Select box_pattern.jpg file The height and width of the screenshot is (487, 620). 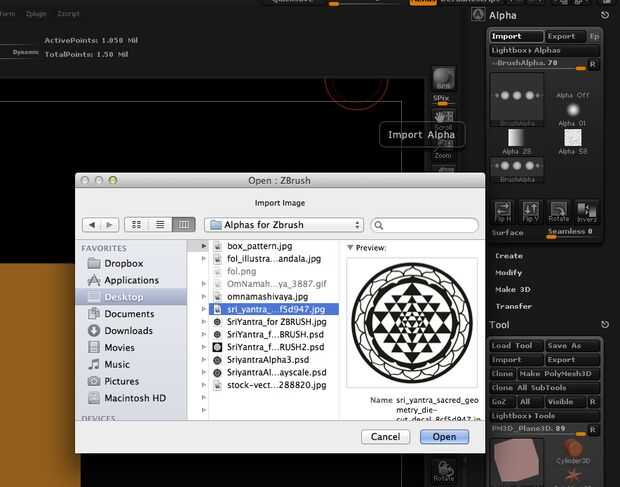274,246
